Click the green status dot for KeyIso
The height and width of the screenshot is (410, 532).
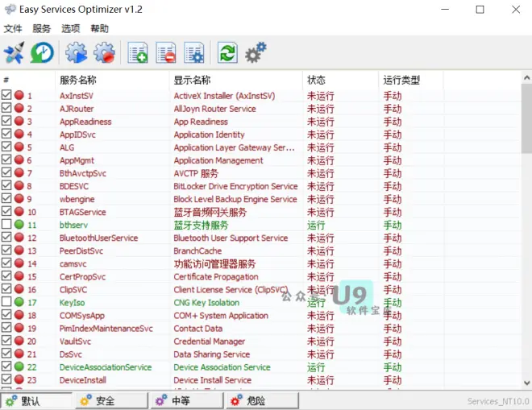tap(19, 302)
